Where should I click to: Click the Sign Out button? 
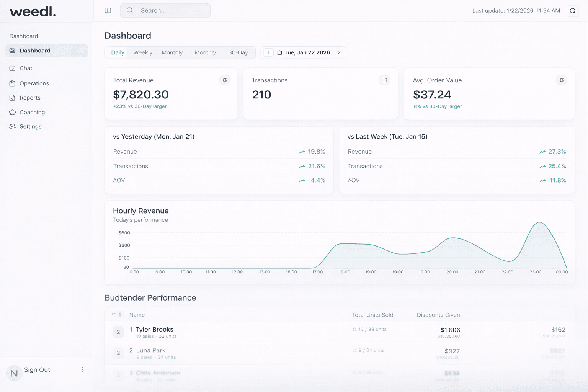pyautogui.click(x=37, y=369)
